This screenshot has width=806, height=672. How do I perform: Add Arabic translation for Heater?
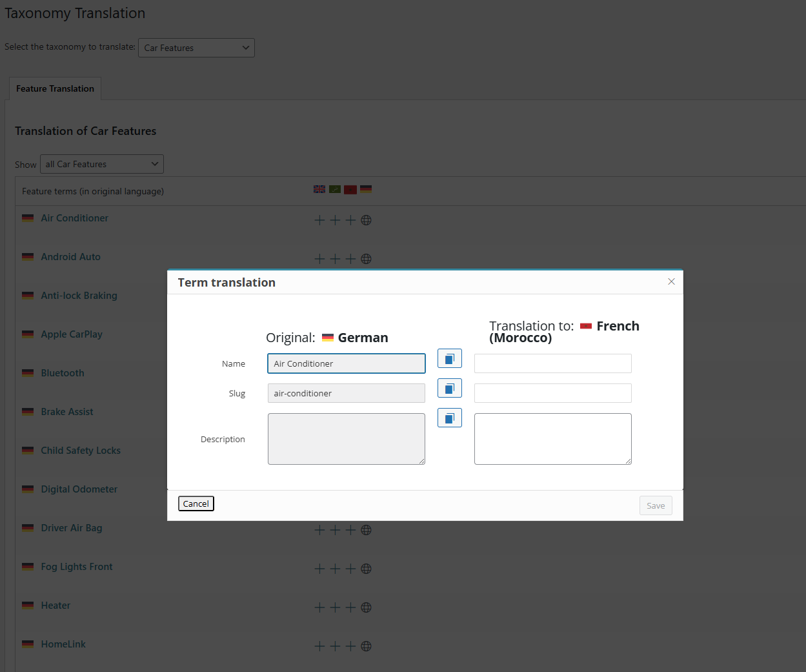point(335,607)
